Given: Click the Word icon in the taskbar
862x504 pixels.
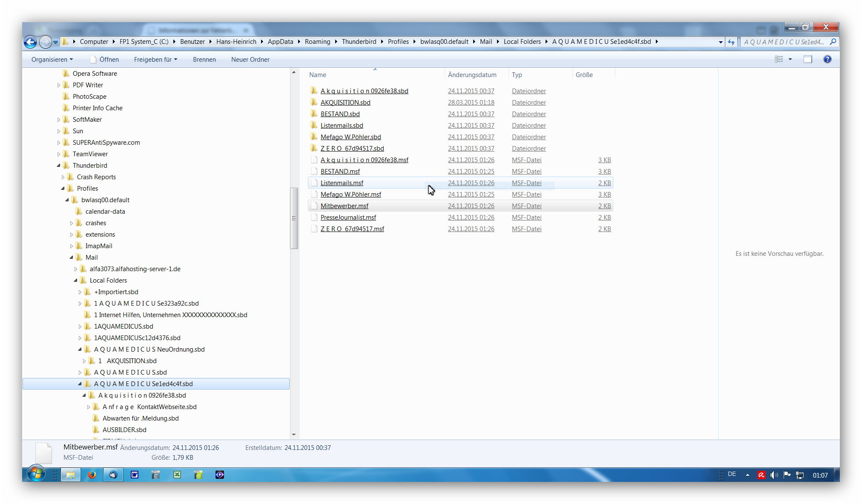Looking at the screenshot, I should (134, 475).
